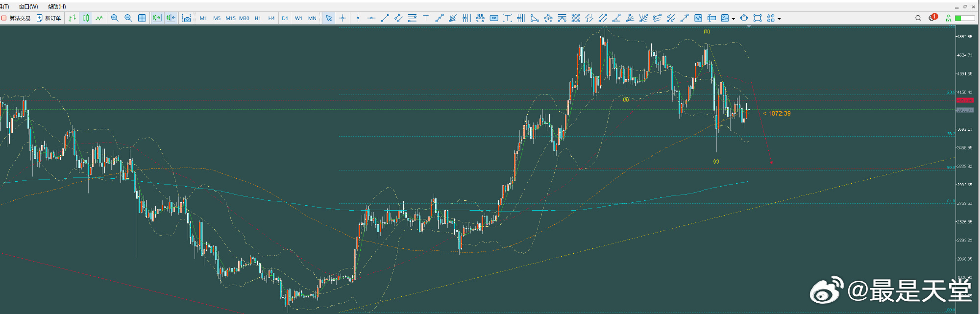
Task: Click the tile windows grid icon
Action: pyautogui.click(x=142, y=18)
